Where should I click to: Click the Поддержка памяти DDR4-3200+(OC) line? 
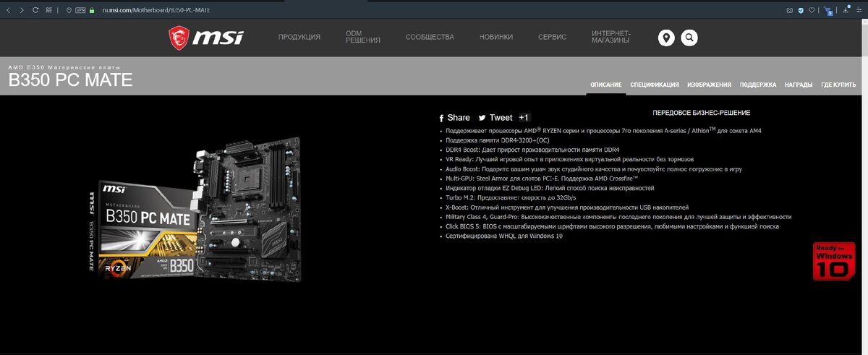tap(498, 140)
